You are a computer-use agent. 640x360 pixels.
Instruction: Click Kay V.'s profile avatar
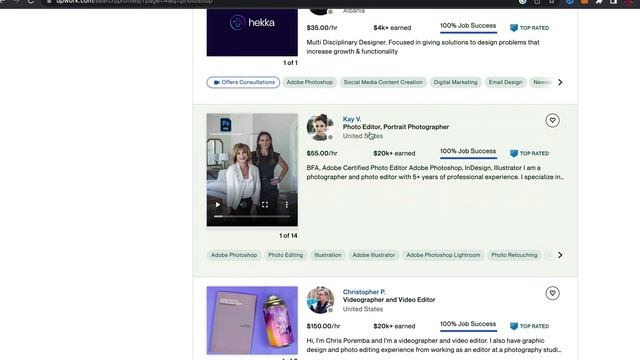320,127
